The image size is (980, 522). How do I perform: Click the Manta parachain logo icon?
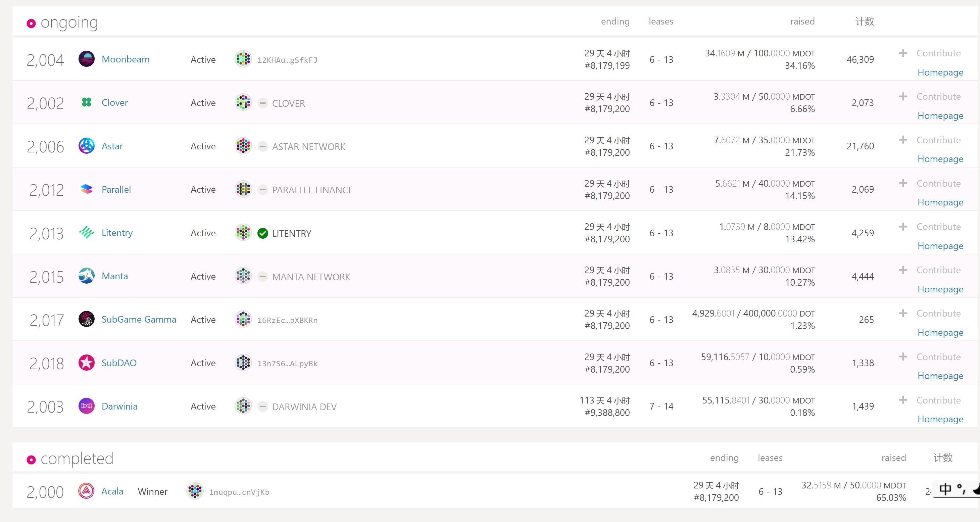(86, 276)
